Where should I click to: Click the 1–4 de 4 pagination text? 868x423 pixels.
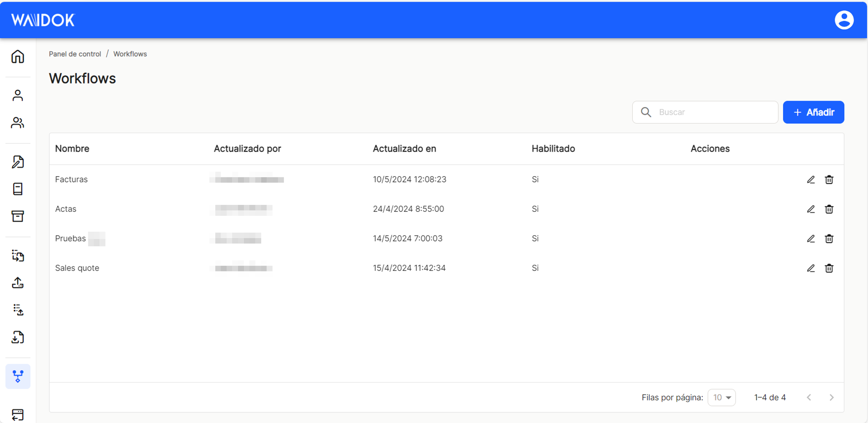coord(770,398)
